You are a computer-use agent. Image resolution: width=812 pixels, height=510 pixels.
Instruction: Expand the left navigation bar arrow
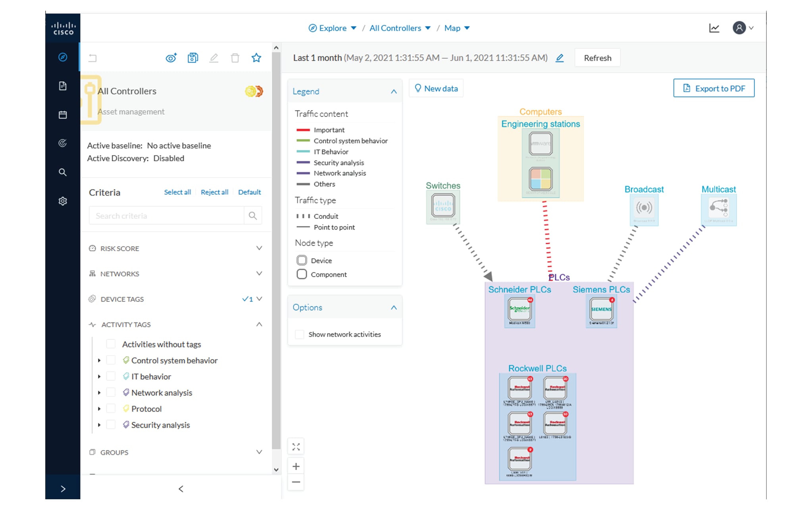pos(63,489)
